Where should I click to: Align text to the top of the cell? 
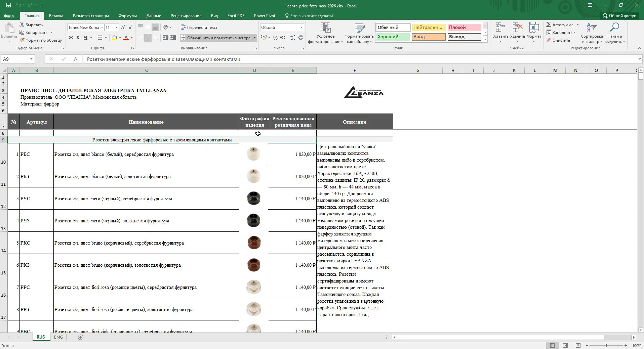tap(140, 27)
